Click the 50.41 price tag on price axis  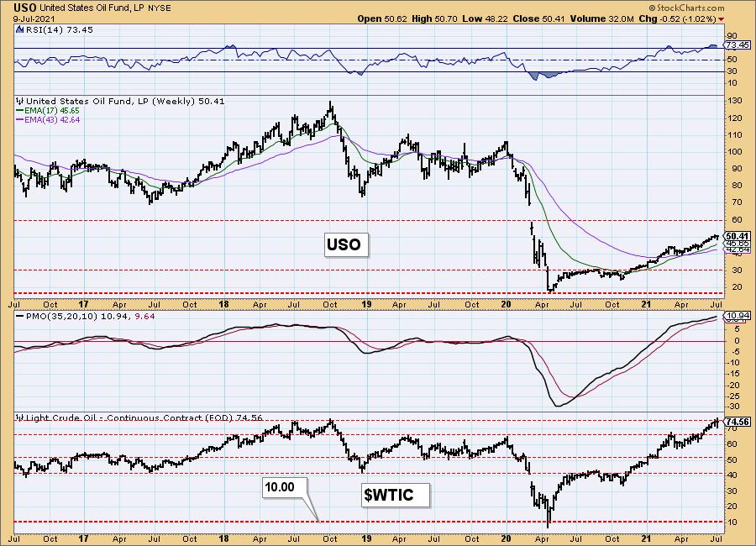pos(738,236)
